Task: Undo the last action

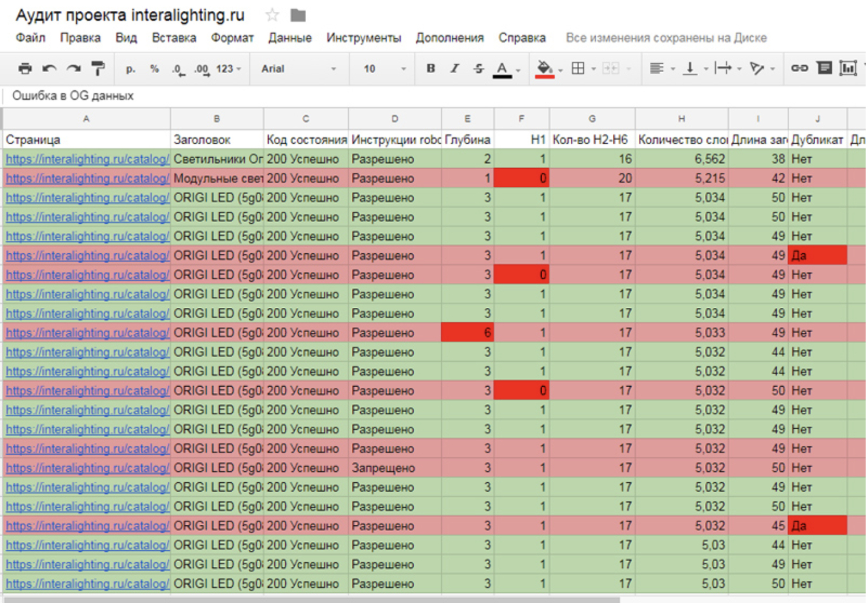Action: click(49, 69)
